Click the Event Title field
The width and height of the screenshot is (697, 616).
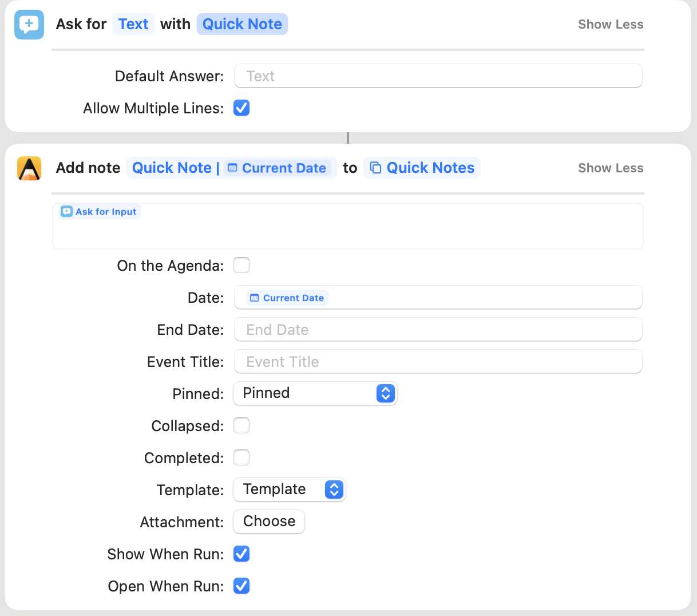point(438,362)
